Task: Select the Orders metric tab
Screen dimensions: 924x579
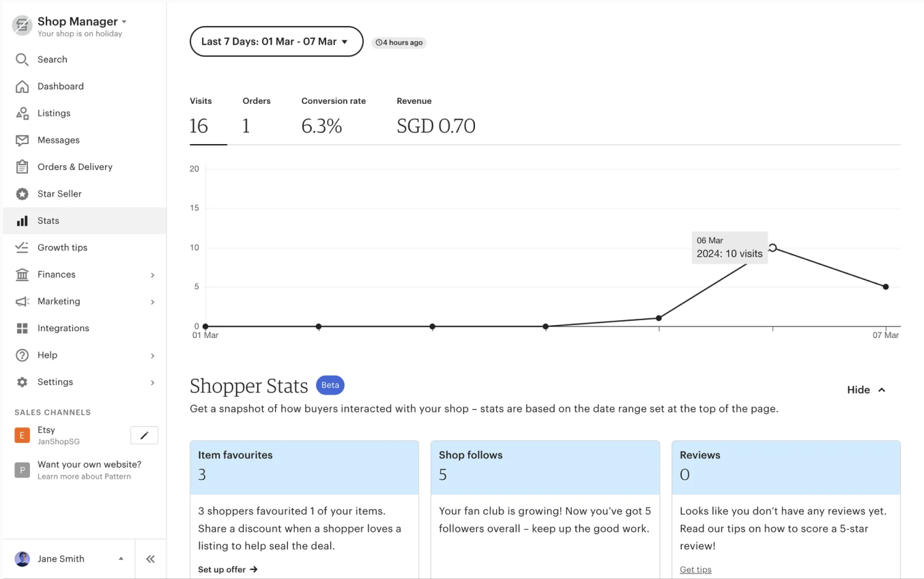Action: (257, 117)
